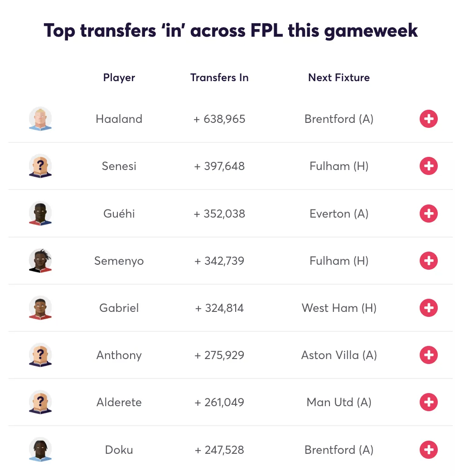Select the plus icon for Alderete
The image size is (455, 476).
428,402
